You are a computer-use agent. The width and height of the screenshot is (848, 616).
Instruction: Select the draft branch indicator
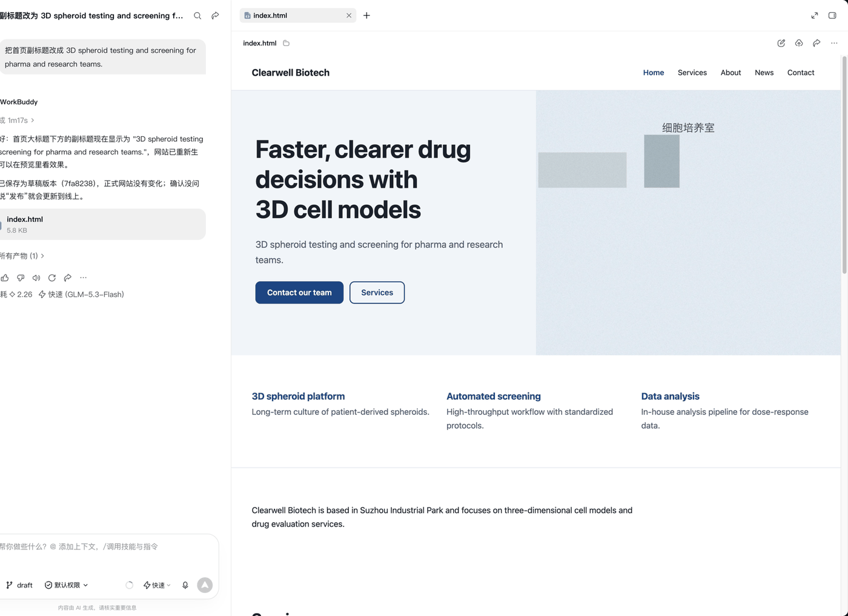[19, 585]
